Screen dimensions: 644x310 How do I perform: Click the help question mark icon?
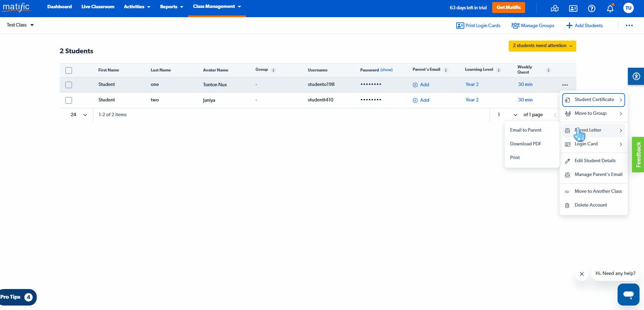coord(591,9)
